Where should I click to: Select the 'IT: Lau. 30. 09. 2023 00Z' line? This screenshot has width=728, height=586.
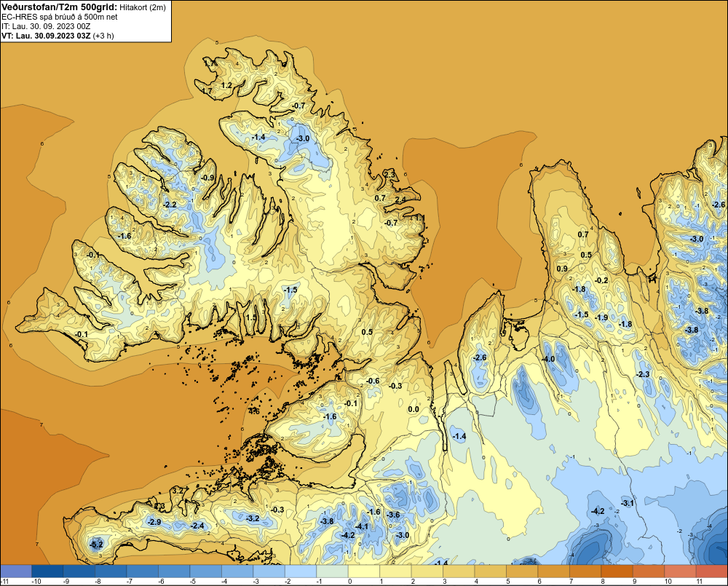[x=46, y=26]
